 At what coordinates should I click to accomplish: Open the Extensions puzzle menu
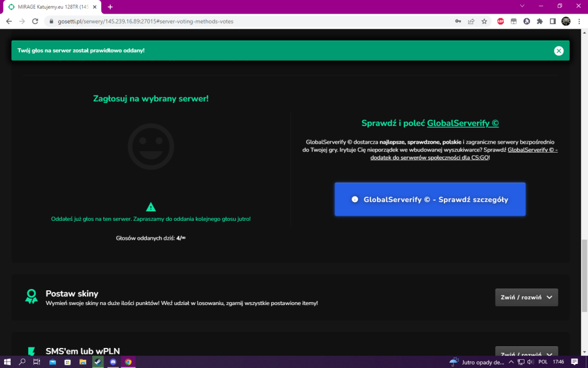(x=540, y=21)
